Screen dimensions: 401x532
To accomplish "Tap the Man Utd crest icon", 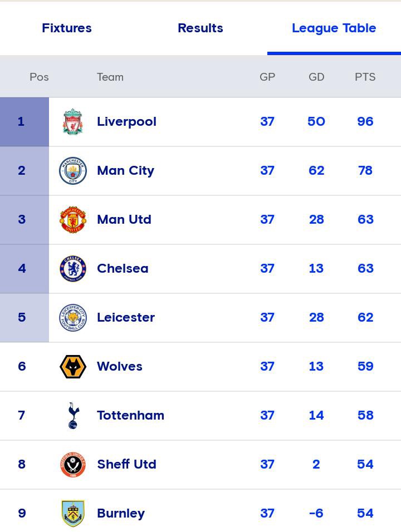I will pyautogui.click(x=73, y=220).
